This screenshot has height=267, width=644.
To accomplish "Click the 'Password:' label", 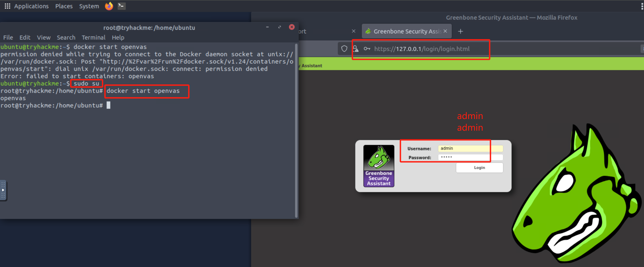I will coord(420,157).
